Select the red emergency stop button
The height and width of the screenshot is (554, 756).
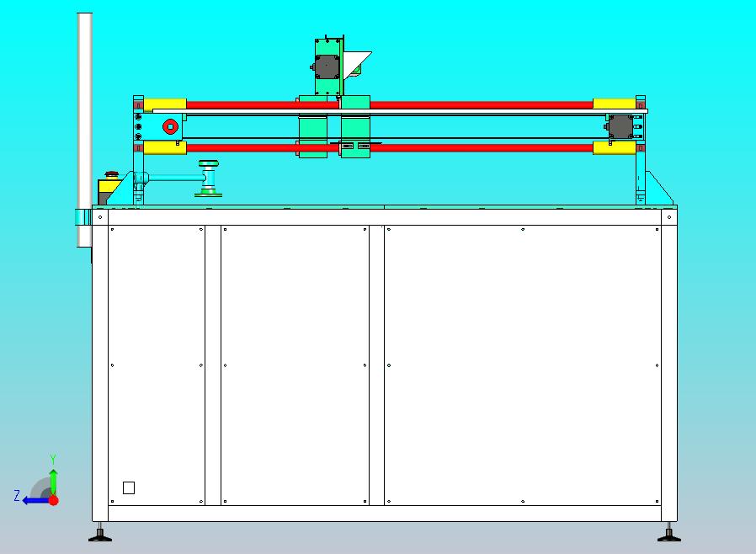pyautogui.click(x=111, y=174)
